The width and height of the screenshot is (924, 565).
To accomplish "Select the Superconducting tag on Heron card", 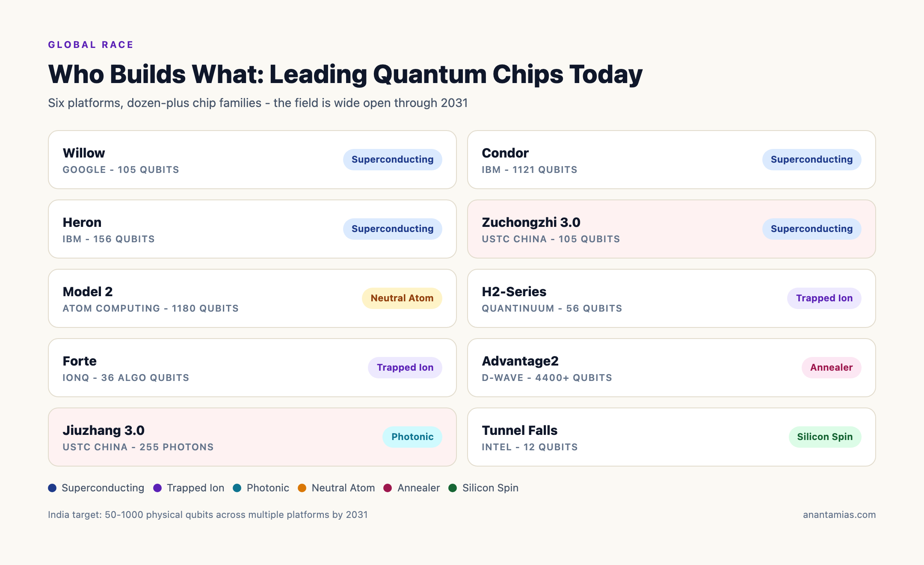I will click(x=392, y=229).
